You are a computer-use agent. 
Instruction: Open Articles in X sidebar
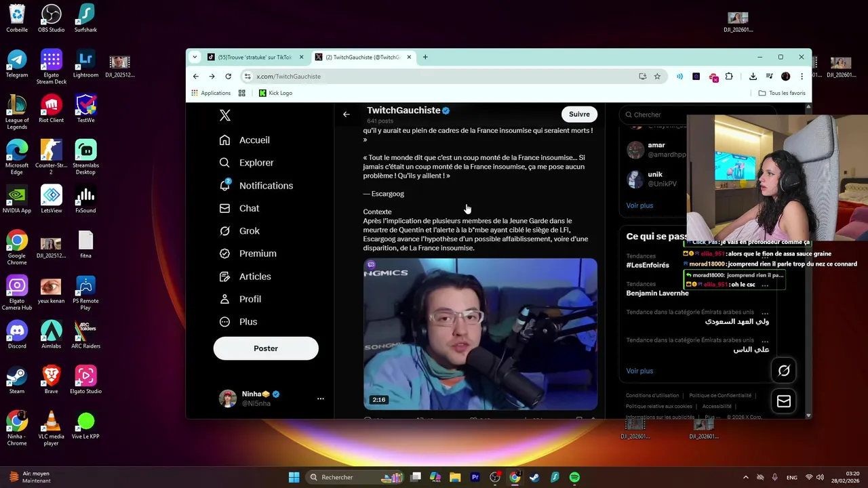pos(245,277)
